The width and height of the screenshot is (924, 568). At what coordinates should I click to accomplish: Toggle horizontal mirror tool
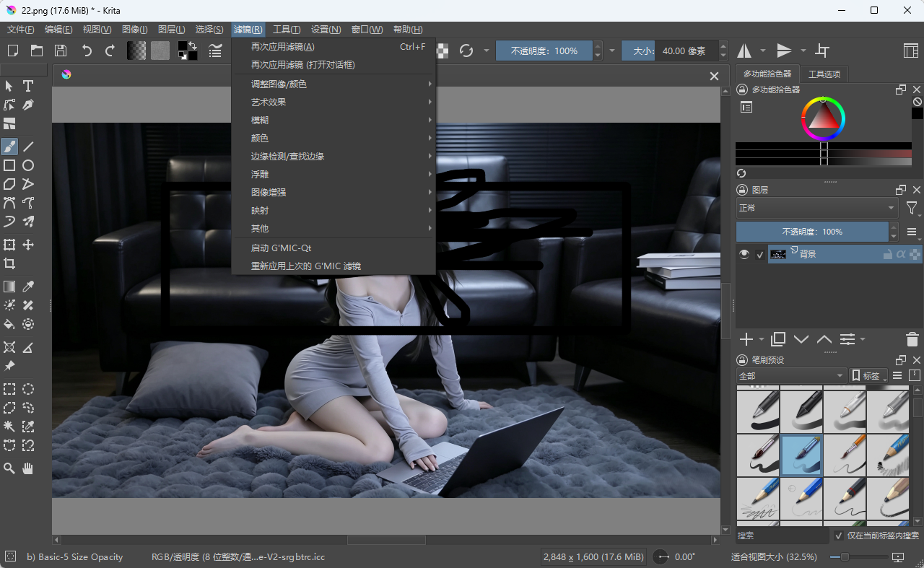(x=744, y=51)
